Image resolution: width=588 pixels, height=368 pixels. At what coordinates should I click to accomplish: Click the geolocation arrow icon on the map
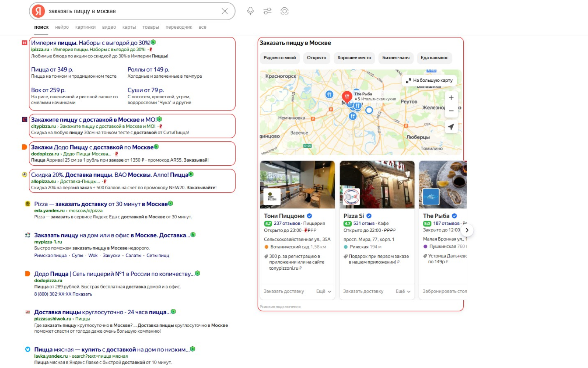[451, 126]
